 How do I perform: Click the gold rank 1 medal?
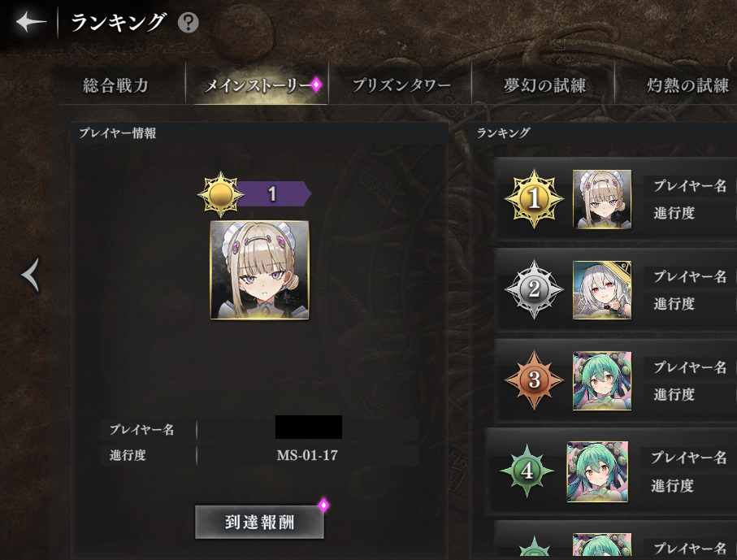pos(534,199)
